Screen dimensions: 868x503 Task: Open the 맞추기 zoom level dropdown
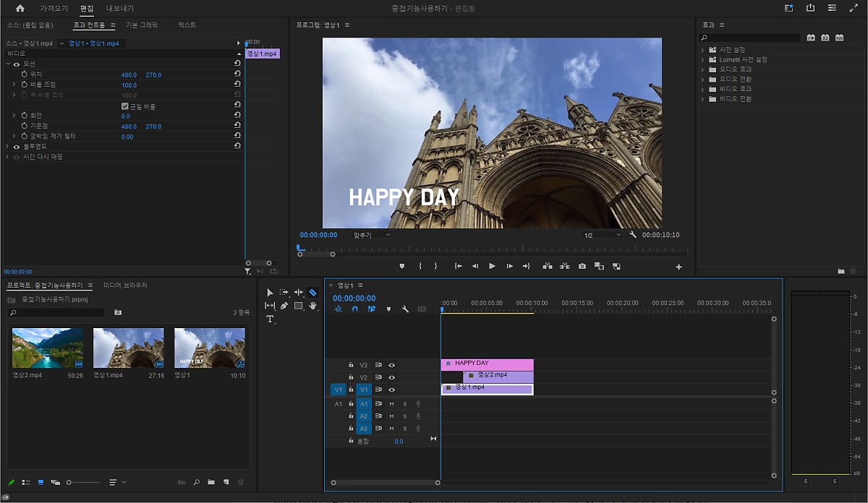click(372, 235)
